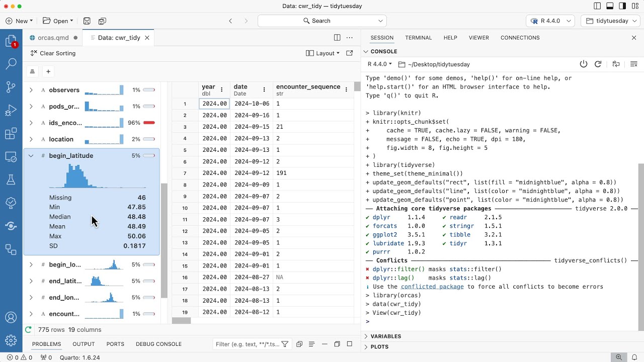This screenshot has height=362, width=644.
Task: Navigate forward with the right arrow
Action: [x=246, y=21]
